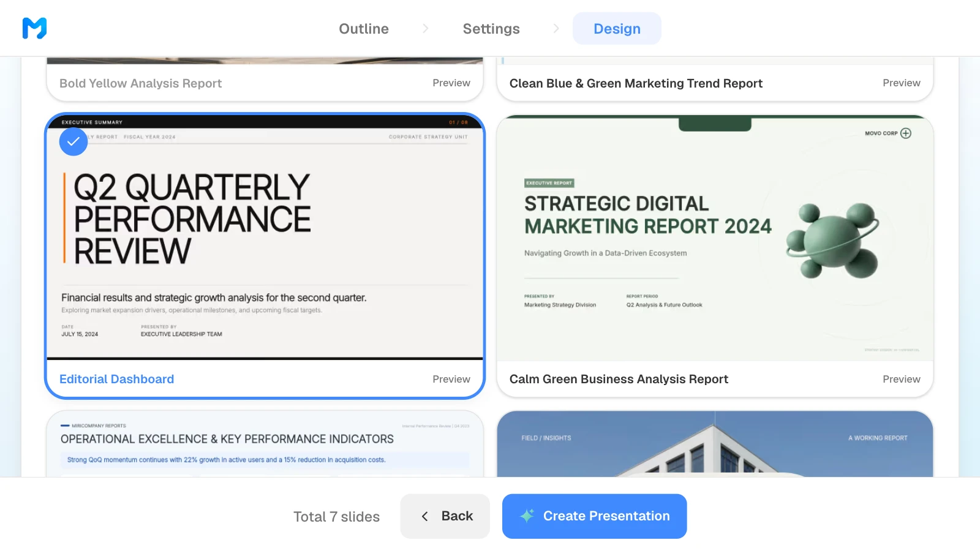The width and height of the screenshot is (980, 551).
Task: Click the sparkle icon on Create Presentation
Action: [x=527, y=515]
